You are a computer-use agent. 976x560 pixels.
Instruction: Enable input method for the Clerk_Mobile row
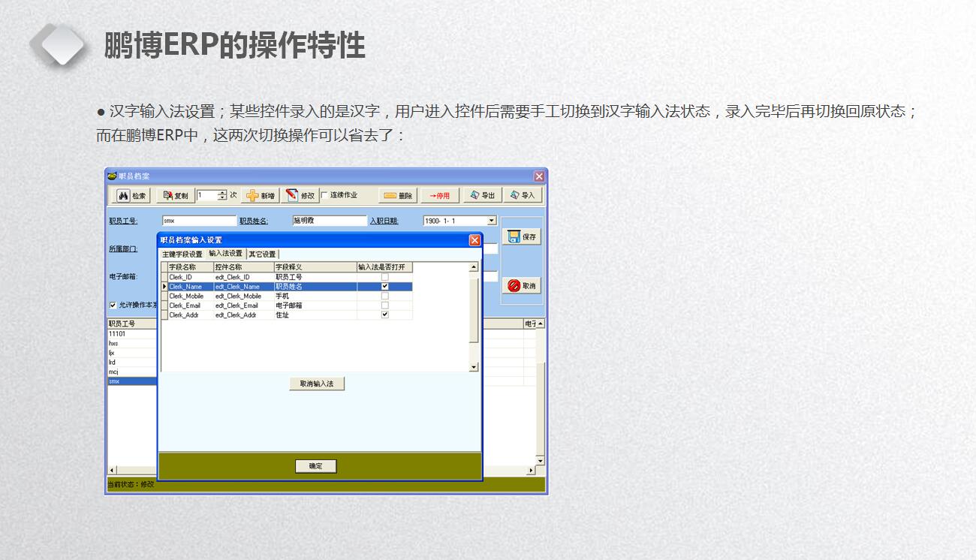pyautogui.click(x=385, y=296)
